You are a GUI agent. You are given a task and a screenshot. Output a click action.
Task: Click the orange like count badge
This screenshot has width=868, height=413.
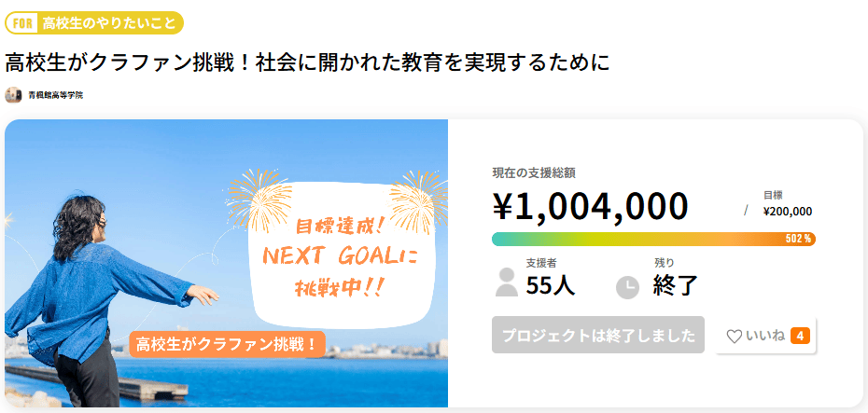[x=800, y=336]
